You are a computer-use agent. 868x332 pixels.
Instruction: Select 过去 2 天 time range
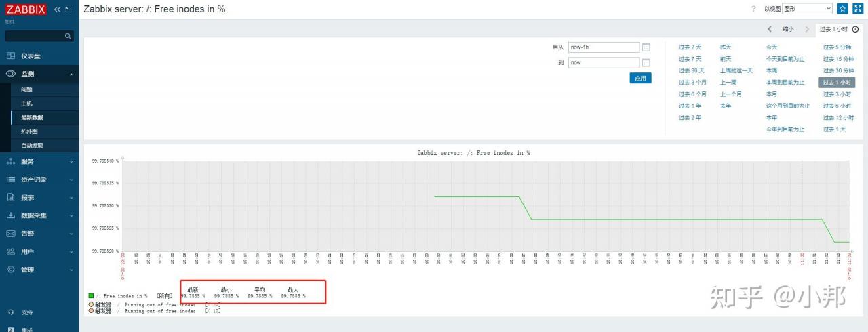[x=690, y=47]
